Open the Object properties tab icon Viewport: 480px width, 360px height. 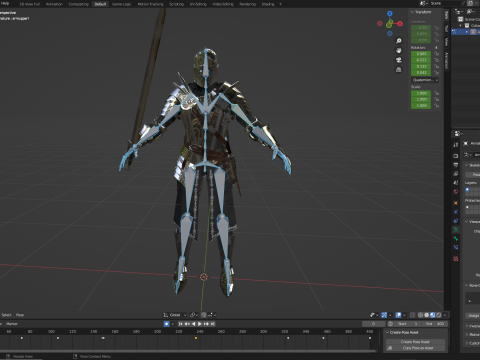[x=456, y=203]
